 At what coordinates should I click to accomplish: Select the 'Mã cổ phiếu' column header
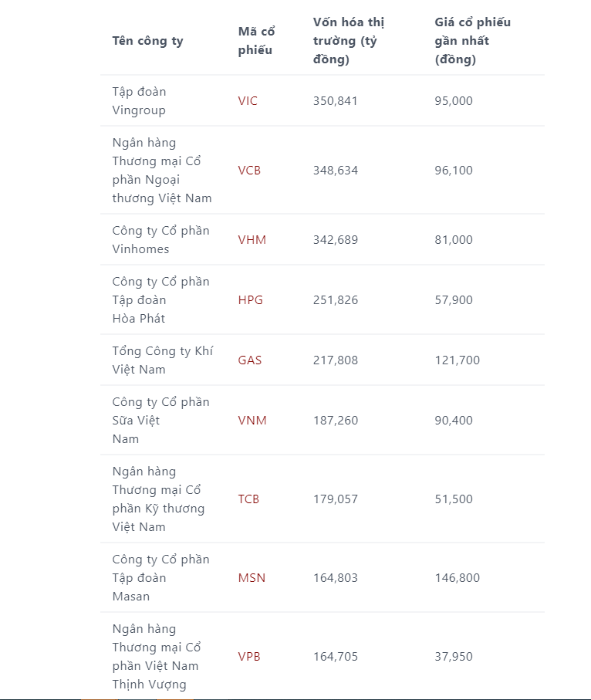(x=257, y=41)
